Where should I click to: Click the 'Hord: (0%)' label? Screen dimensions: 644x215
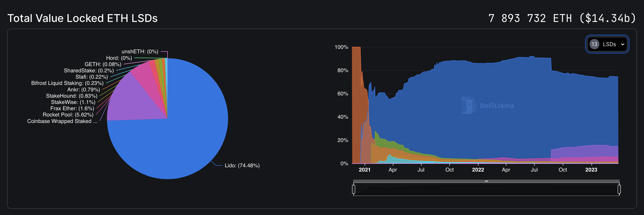pos(119,58)
